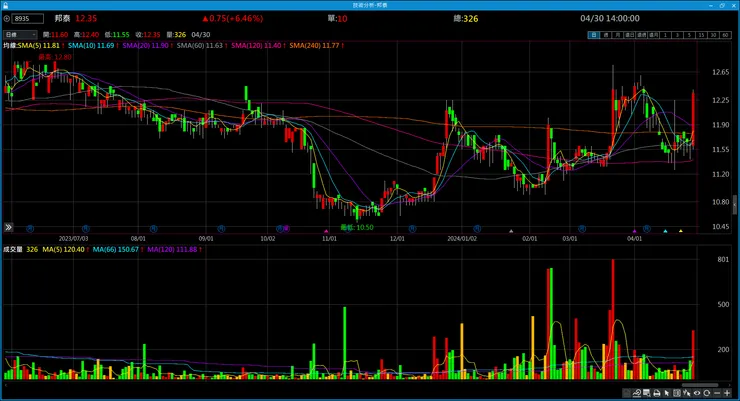Click the chart drawing line tool icon
The height and width of the screenshot is (401, 740).
coord(636,393)
